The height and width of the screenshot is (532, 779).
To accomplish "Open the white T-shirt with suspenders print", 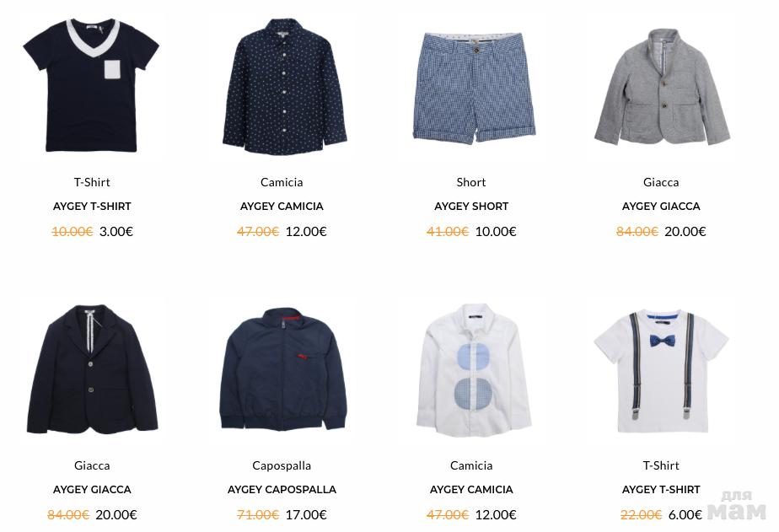I will pyautogui.click(x=661, y=371).
